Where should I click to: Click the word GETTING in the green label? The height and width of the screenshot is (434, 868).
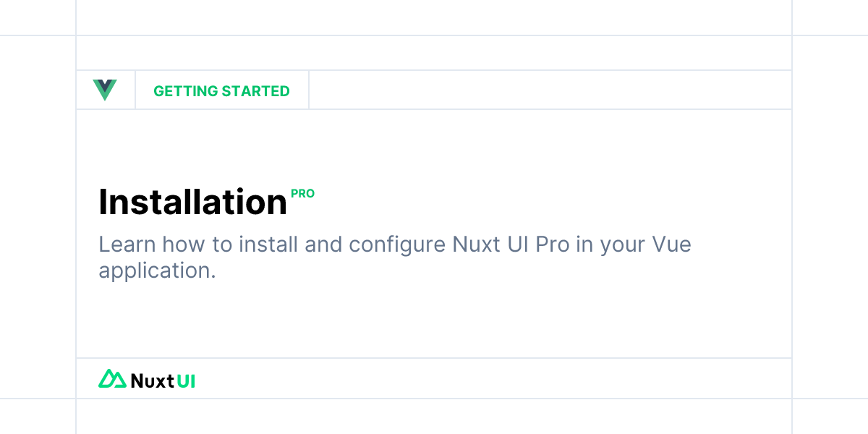(186, 91)
